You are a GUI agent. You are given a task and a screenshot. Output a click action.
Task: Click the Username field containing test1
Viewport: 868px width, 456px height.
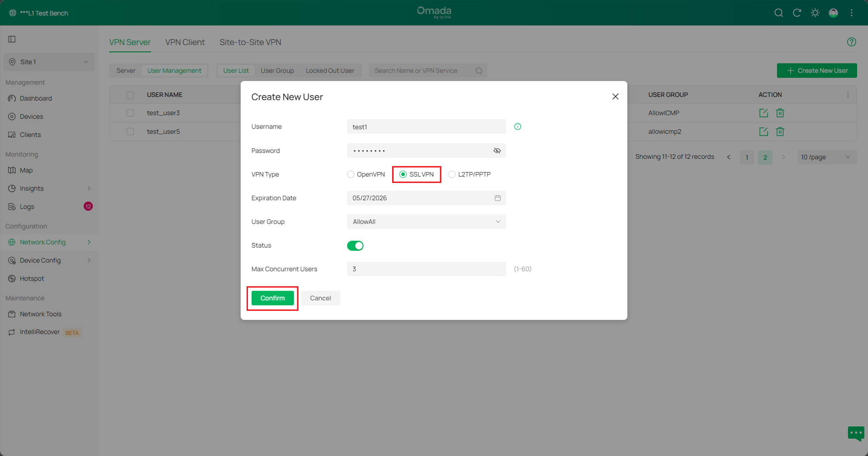point(427,127)
